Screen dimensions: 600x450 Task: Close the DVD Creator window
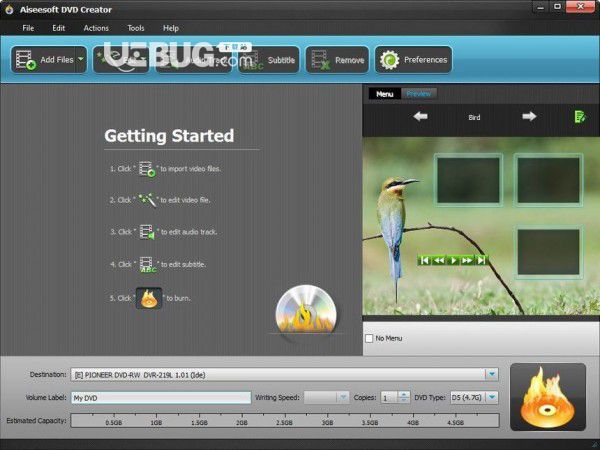580,7
